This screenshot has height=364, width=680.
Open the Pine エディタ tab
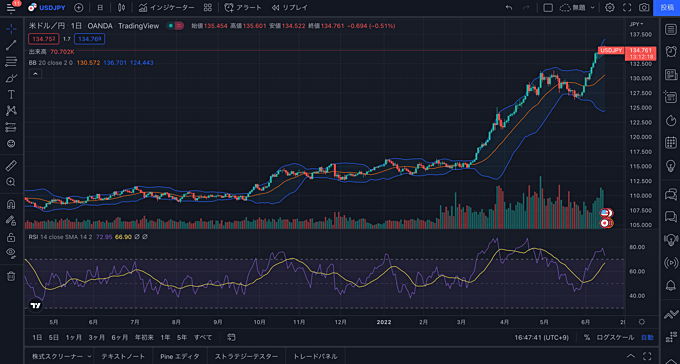click(180, 356)
